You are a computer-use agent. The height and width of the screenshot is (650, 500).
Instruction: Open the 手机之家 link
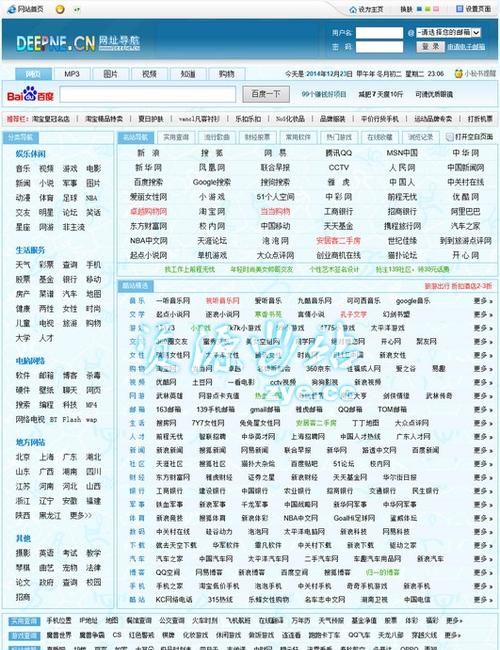[169, 586]
